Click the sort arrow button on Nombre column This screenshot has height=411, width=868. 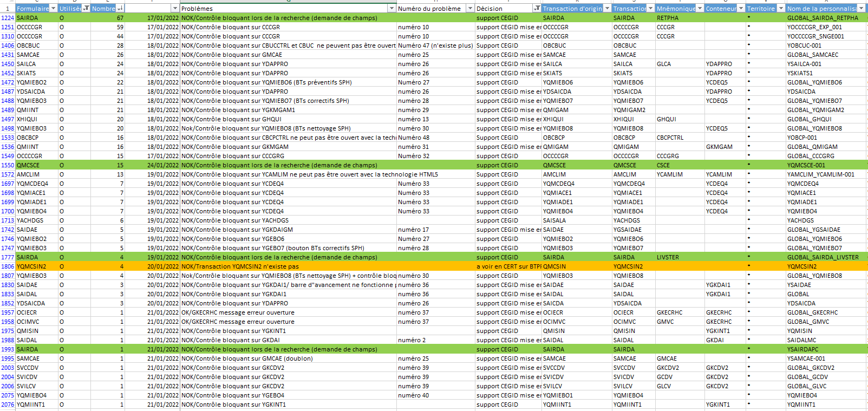(x=120, y=8)
